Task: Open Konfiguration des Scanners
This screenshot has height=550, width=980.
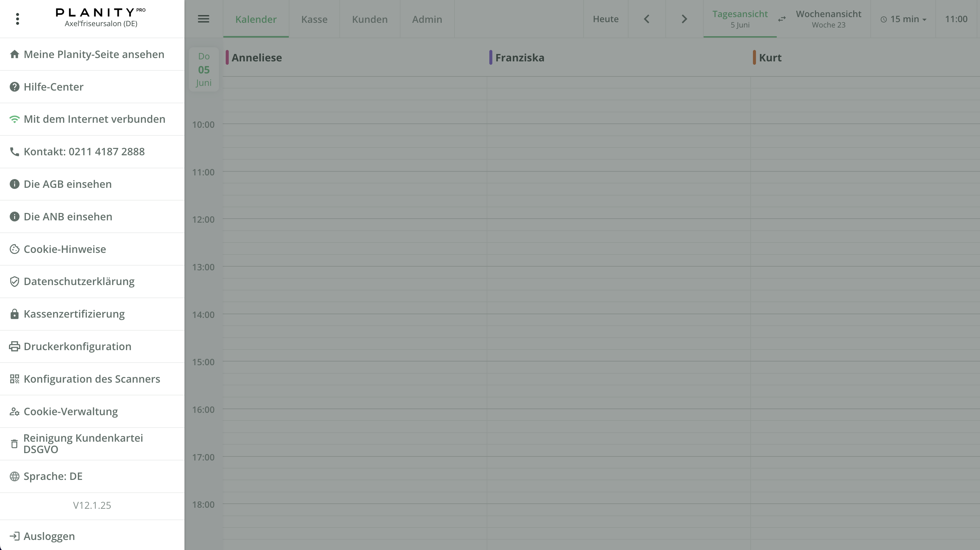Action: [x=92, y=379]
